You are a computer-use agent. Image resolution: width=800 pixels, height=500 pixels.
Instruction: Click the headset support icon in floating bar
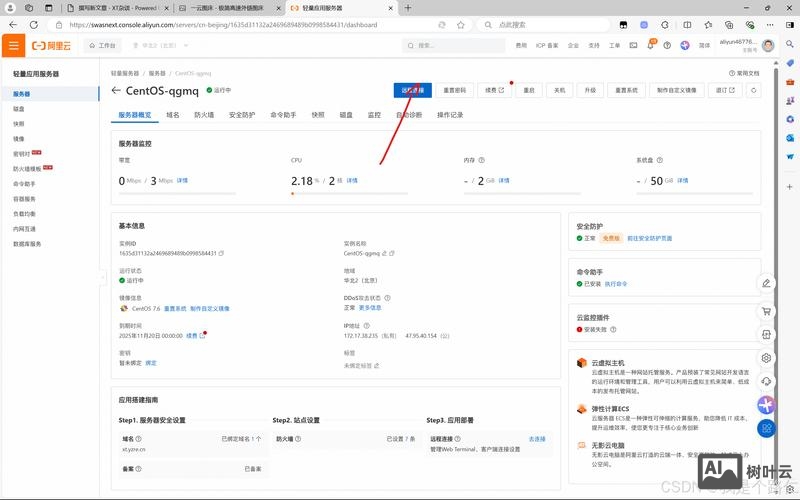(x=766, y=381)
